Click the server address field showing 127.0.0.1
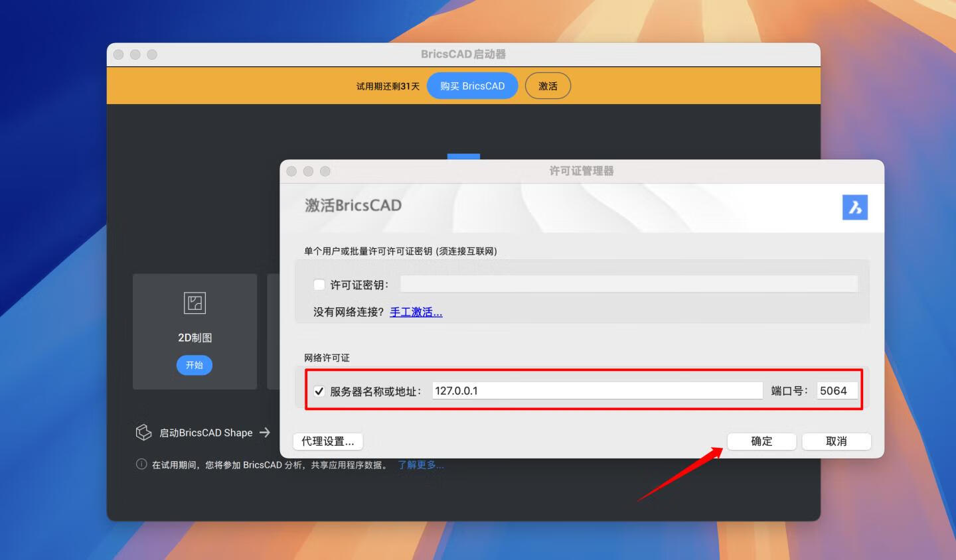The height and width of the screenshot is (560, 956). pyautogui.click(x=596, y=390)
